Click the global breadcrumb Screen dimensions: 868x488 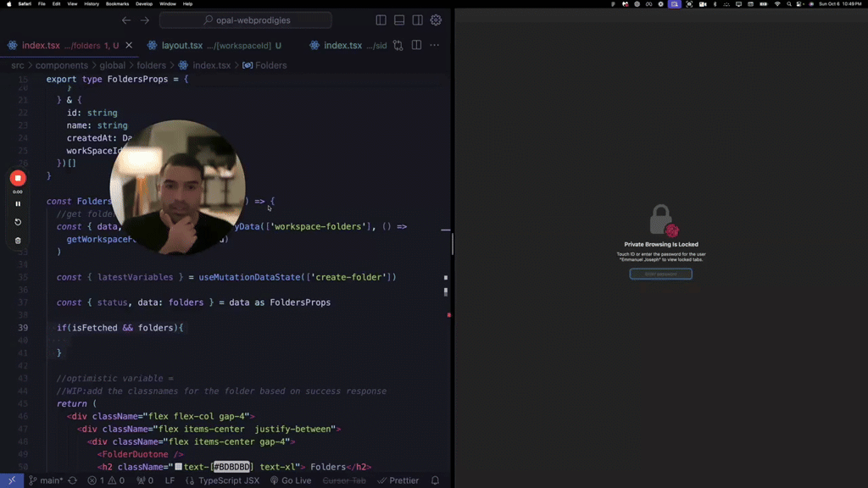pyautogui.click(x=113, y=65)
